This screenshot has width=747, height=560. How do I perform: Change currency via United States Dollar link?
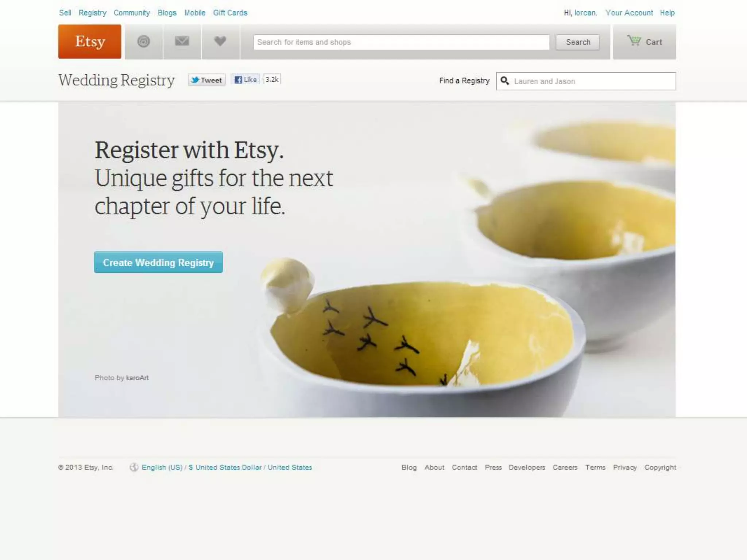[229, 467]
